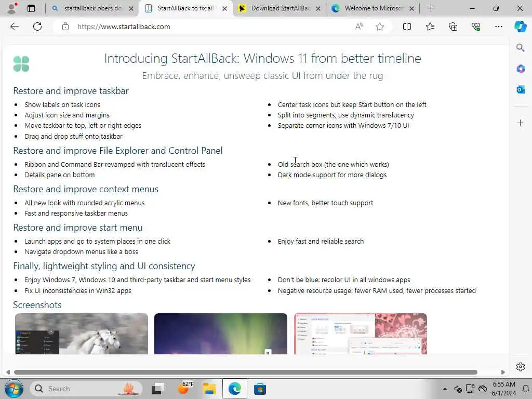Click Dark mode support for more dialogs

(x=332, y=175)
